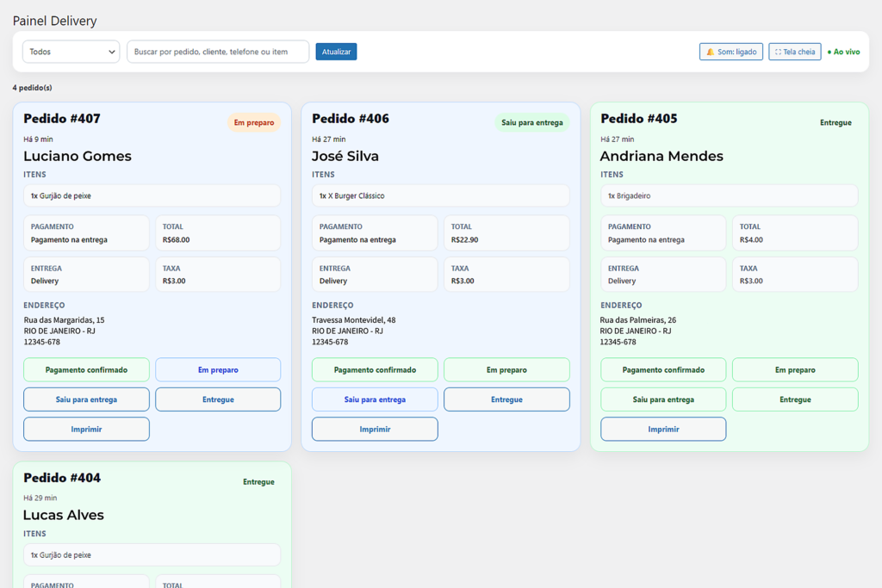Set Pedido #407 status to Em preparo
Viewport: 882px width, 588px height.
tap(218, 369)
